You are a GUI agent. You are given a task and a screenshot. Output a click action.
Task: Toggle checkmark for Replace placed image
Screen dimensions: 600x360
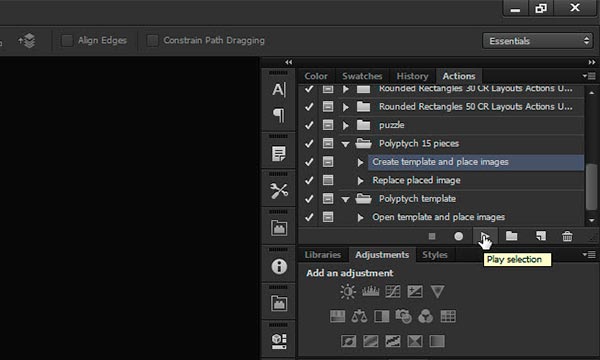coord(309,180)
